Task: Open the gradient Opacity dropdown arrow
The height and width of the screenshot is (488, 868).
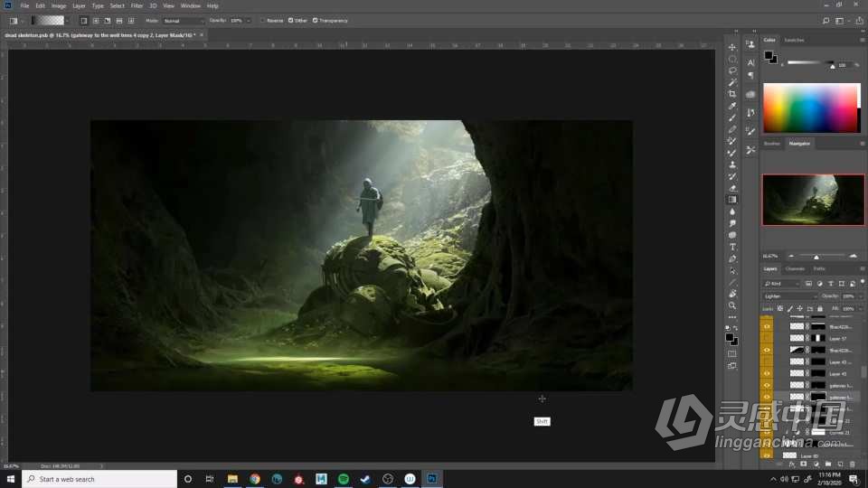Action: coord(248,21)
